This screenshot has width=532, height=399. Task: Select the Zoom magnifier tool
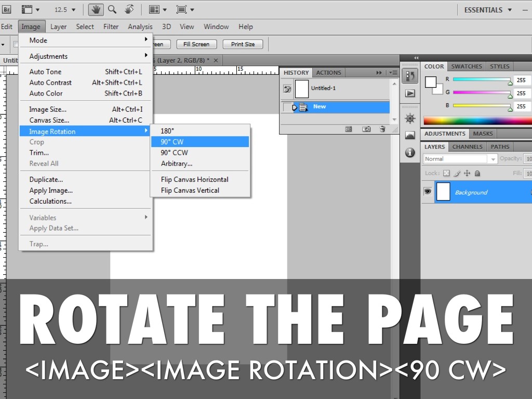click(112, 9)
